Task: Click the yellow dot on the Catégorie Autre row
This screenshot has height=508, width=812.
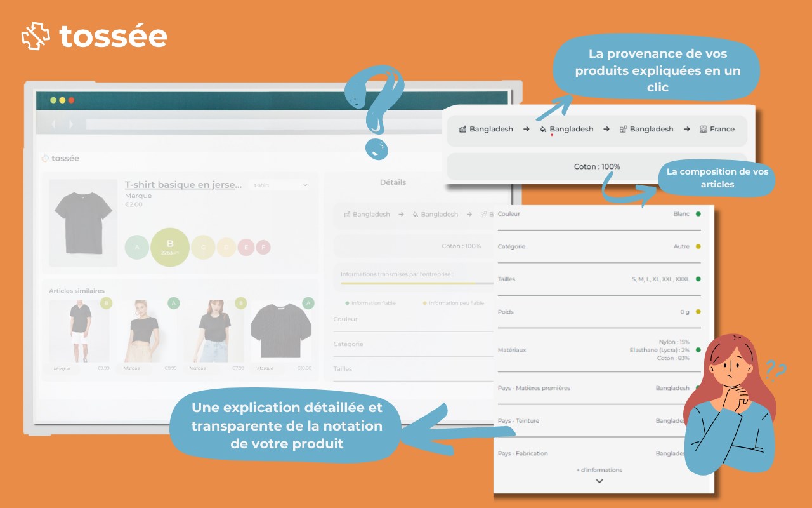Action: pyautogui.click(x=698, y=246)
